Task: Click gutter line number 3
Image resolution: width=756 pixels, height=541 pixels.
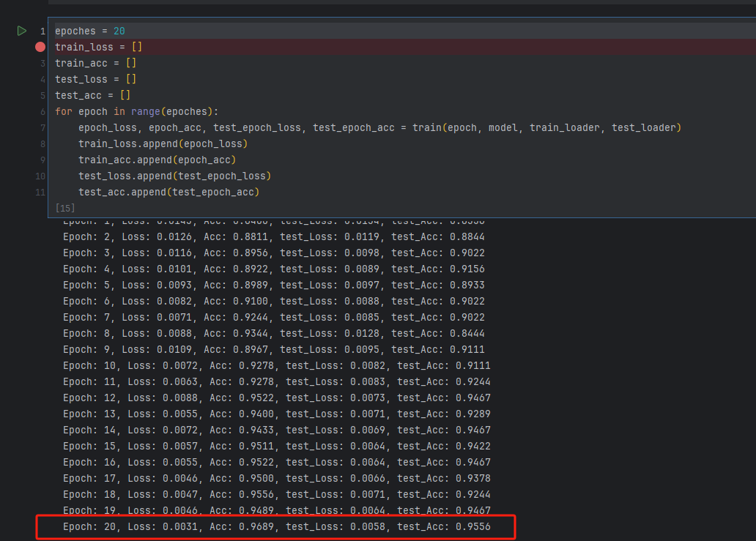Action: pyautogui.click(x=43, y=63)
